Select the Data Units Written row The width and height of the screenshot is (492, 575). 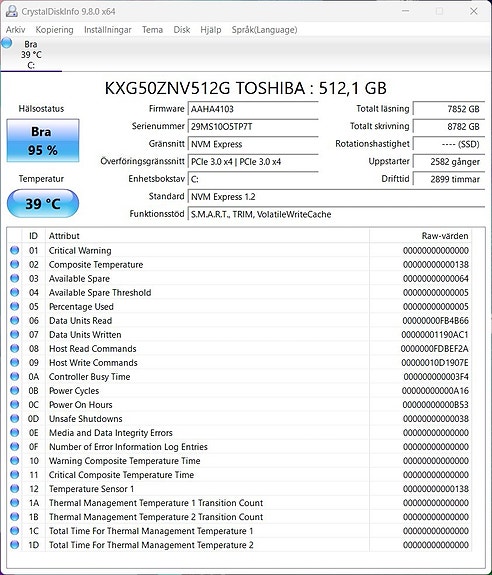pyautogui.click(x=240, y=334)
